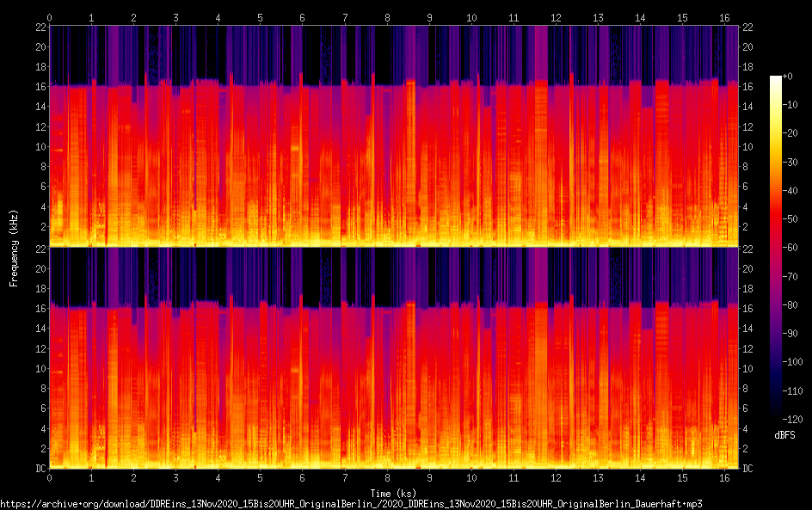The image size is (812, 510).
Task: Click the upper channel spectrogram plot
Action: coord(394,136)
